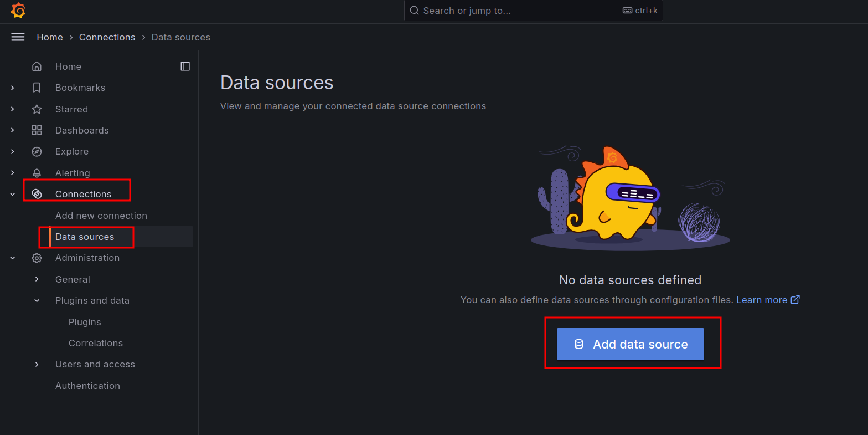Click the Administration gear icon
868x435 pixels.
37,258
